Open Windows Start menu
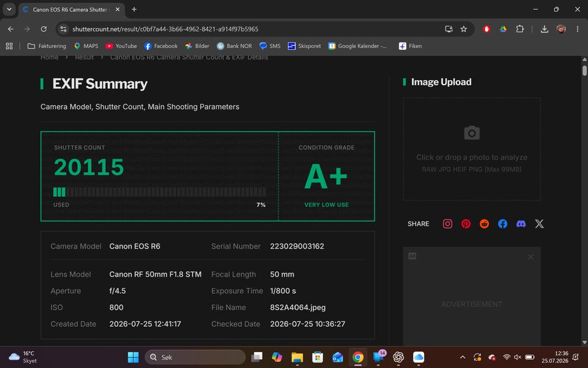 [x=133, y=357]
